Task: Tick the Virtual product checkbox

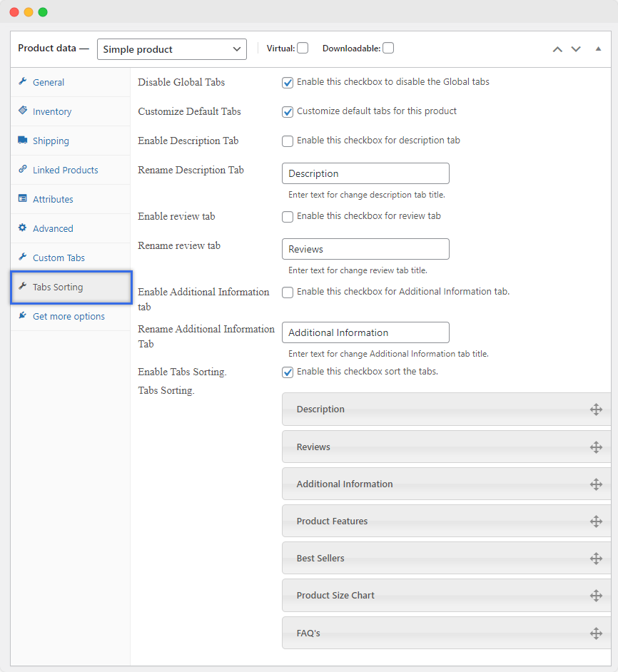Action: coord(303,49)
